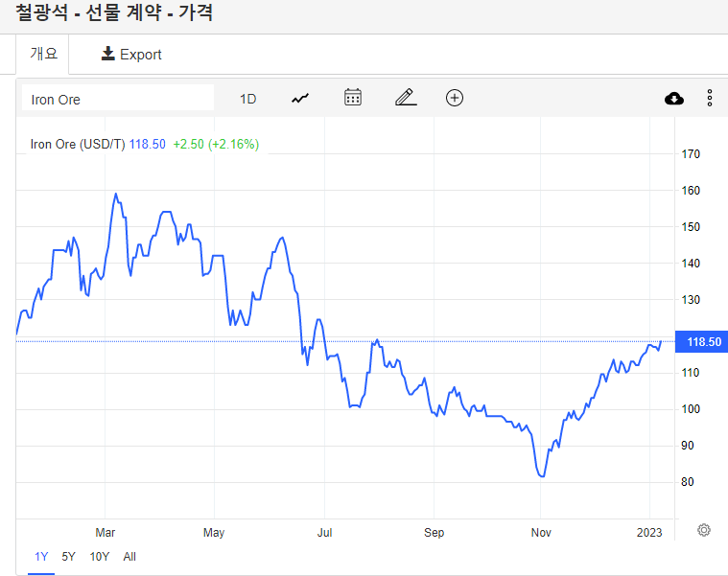Click the 철광석 - 선물 계약 - 가격 heading
Screen dimensions: 728x576
(114, 12)
